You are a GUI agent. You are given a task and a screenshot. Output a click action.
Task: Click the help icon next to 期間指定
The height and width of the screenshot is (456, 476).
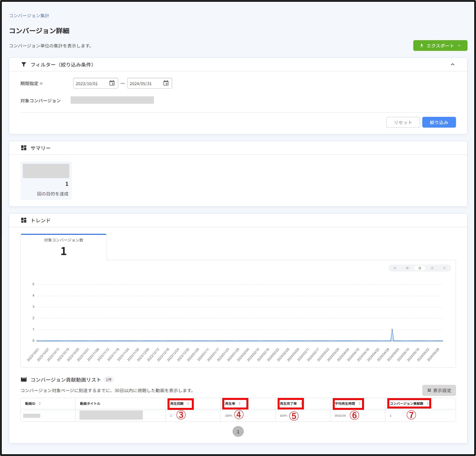click(41, 84)
